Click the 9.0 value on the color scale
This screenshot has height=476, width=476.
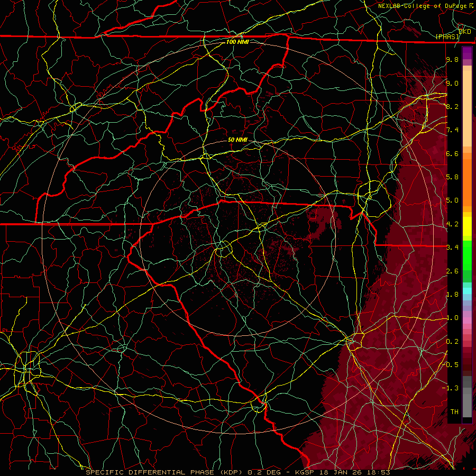452,83
